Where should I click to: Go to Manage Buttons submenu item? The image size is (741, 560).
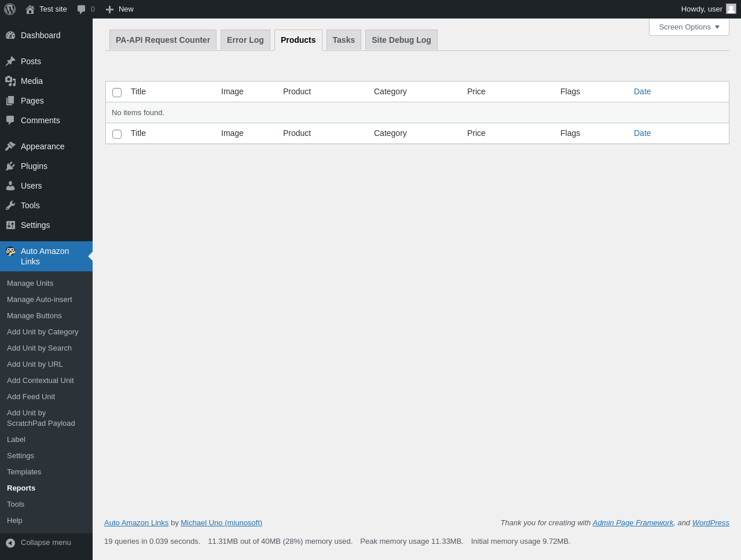pos(46,316)
